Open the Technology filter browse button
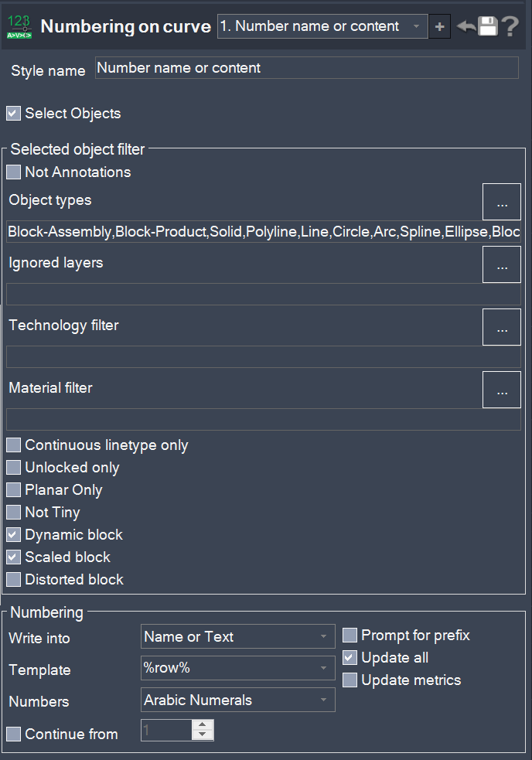This screenshot has width=532, height=760. point(502,328)
